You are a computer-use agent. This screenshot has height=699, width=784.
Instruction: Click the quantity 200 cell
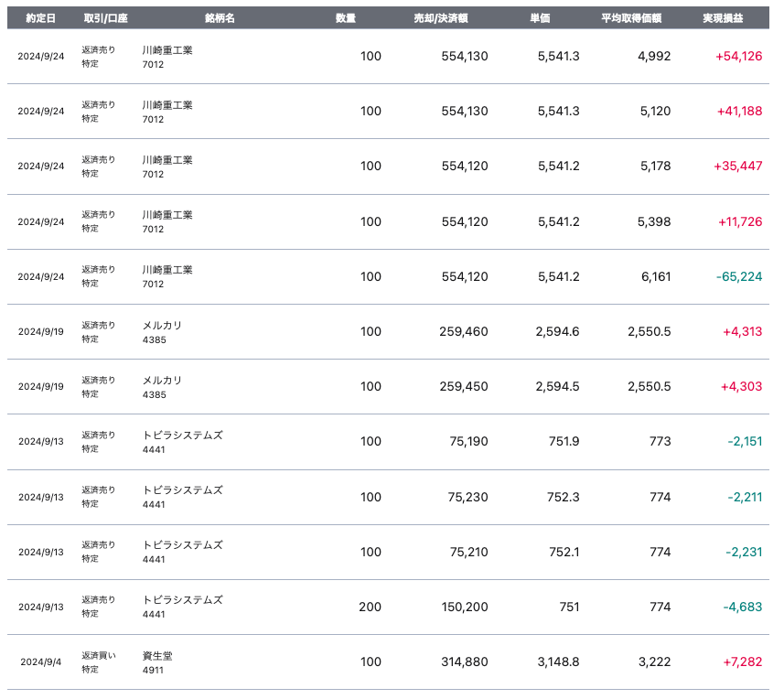[x=371, y=607]
